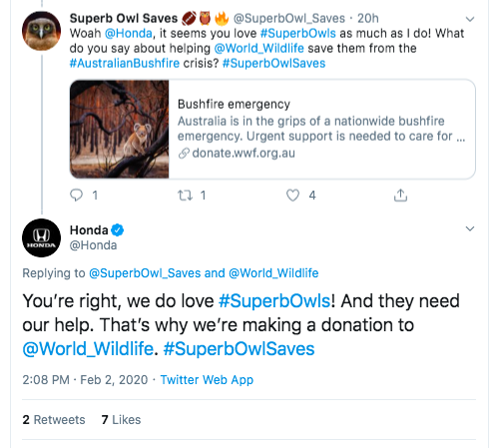Open the Superb Owl Saves owl avatar
Screen dimensions: 495x448
tap(41, 31)
